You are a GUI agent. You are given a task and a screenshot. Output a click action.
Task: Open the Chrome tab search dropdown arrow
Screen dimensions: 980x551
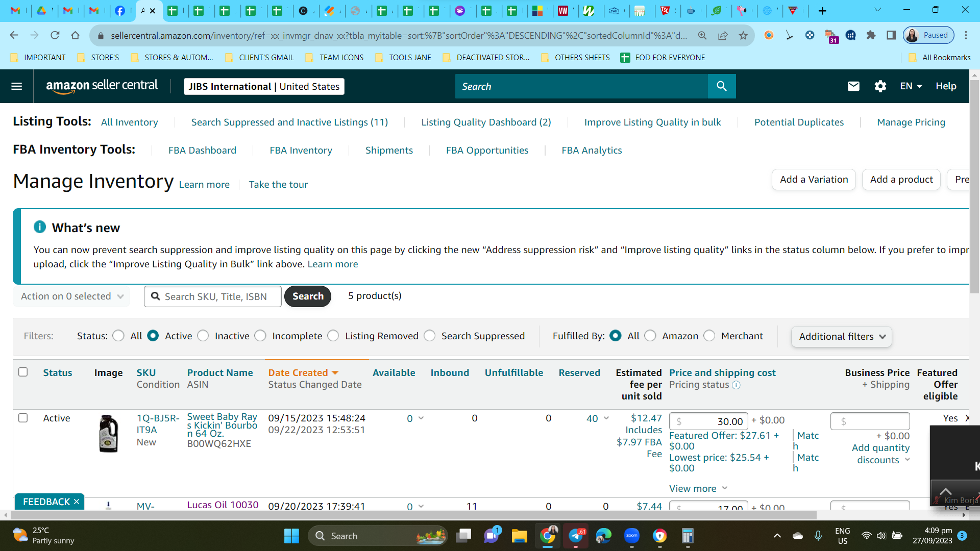click(877, 11)
